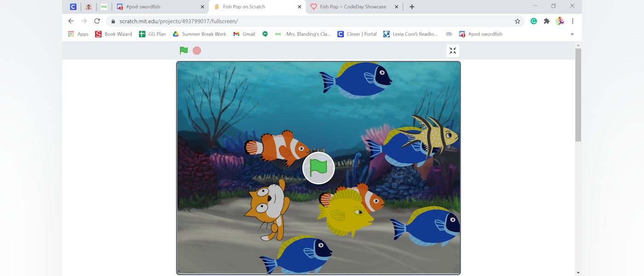The width and height of the screenshot is (644, 276).
Task: Click the green flag above the stage
Action: click(x=184, y=51)
